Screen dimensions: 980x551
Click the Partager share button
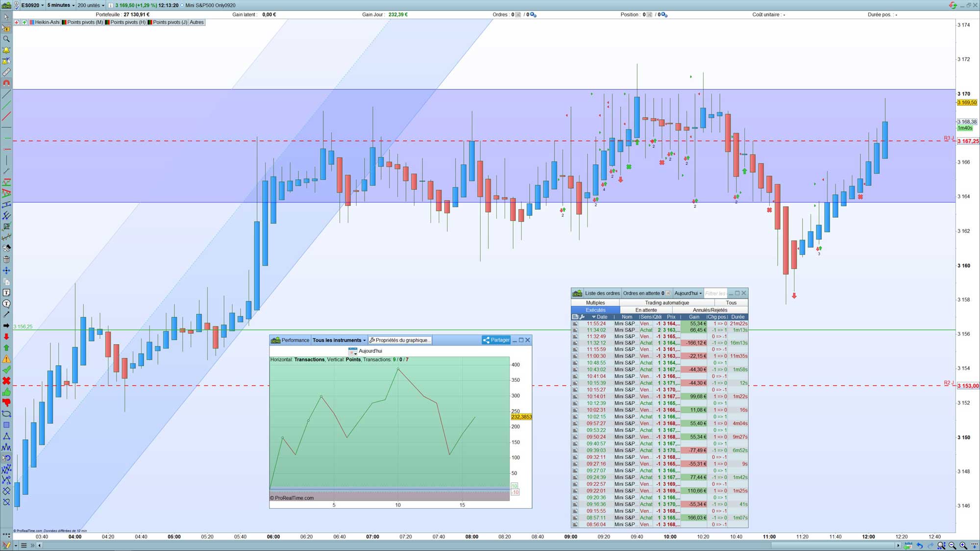[496, 340]
